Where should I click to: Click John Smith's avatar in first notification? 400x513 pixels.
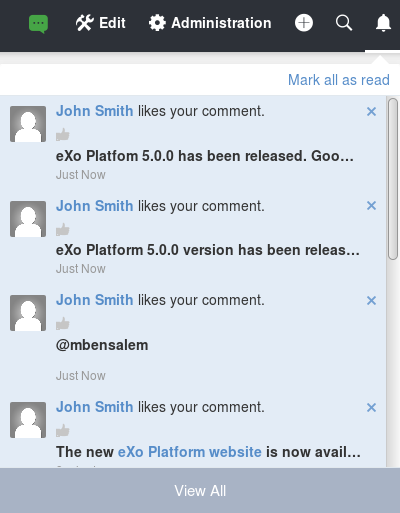(28, 124)
